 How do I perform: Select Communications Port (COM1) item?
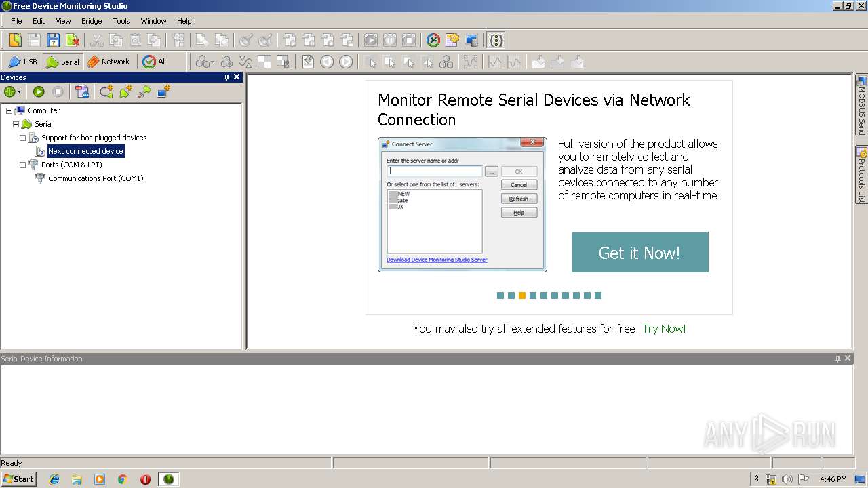click(x=96, y=178)
